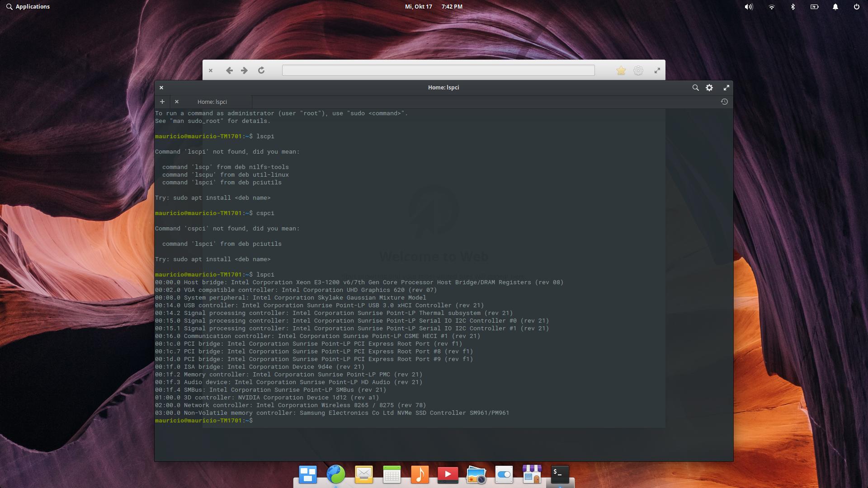
Task: Open the notifications bell
Action: [835, 7]
